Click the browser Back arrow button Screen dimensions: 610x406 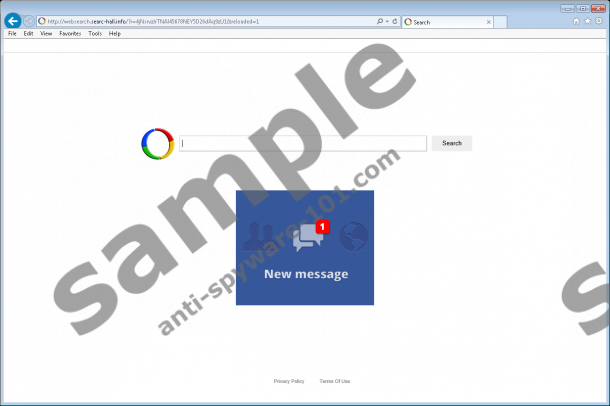coord(13,21)
